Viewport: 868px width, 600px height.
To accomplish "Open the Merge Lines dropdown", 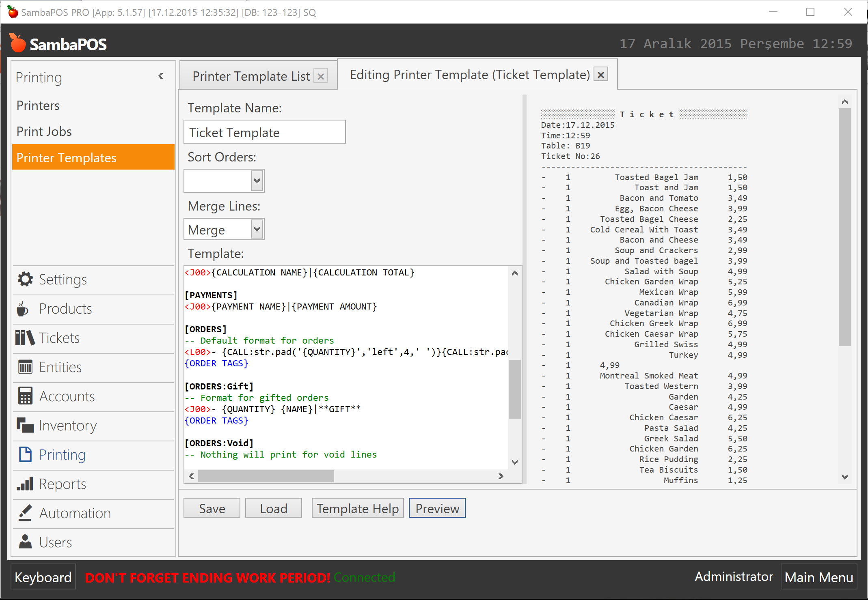I will (x=256, y=229).
